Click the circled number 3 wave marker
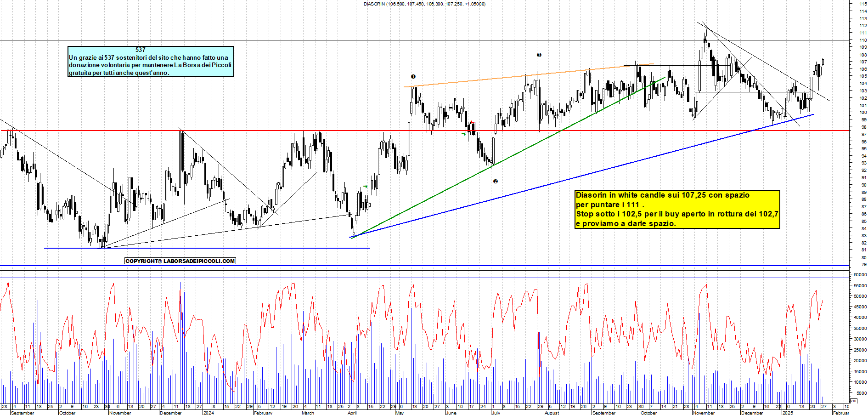 539,55
